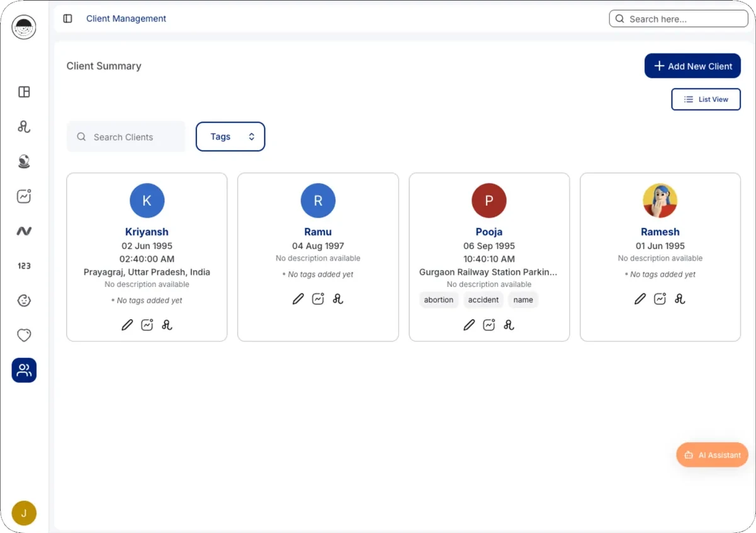Viewport: 756px width, 533px height.
Task: Open Kriyansh's zodiac icon
Action: 167,325
